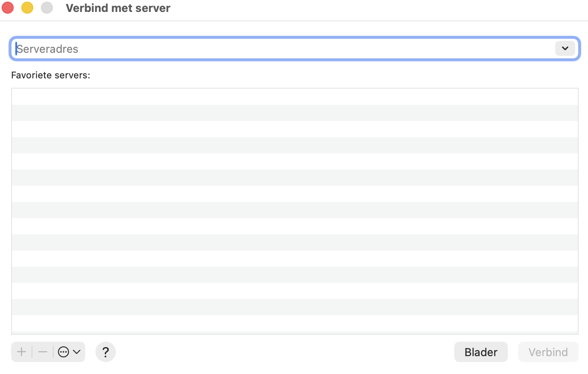Screen dimensions: 588x374
Task: Select the sixth row in favorite servers list
Action: click(x=294, y=178)
